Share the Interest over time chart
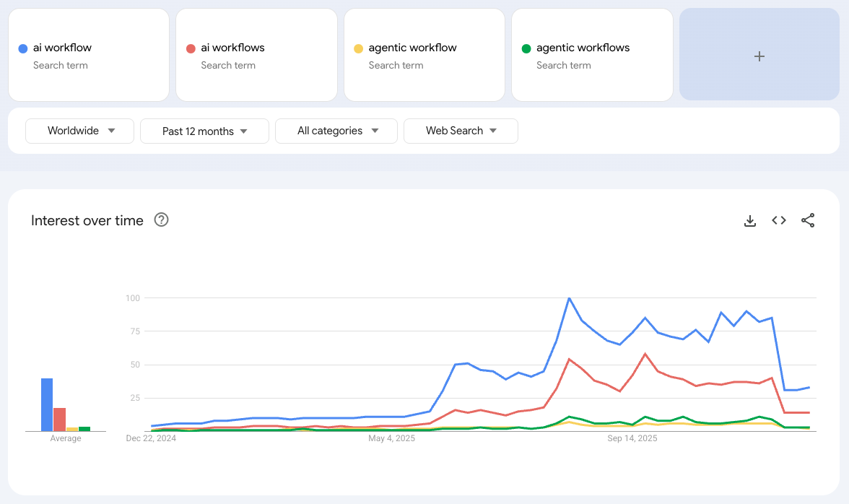 tap(808, 220)
